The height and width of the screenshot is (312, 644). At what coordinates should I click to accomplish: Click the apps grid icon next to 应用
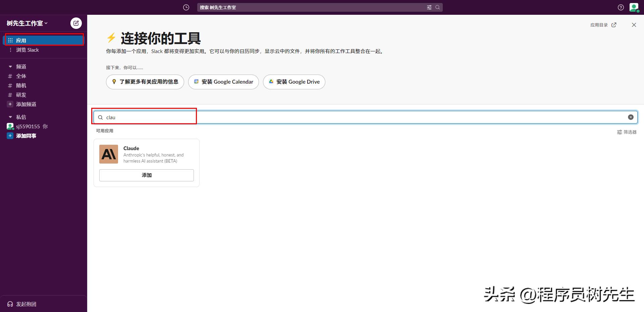click(x=10, y=40)
